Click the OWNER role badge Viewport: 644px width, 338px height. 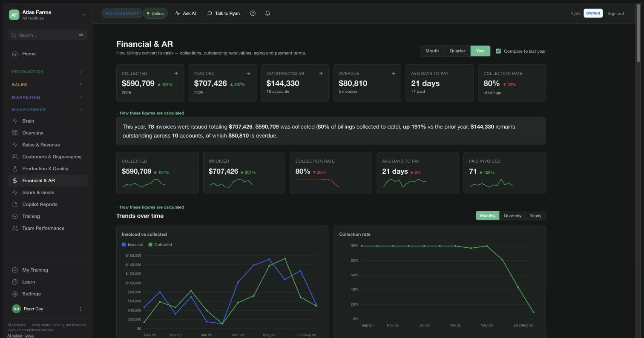[x=593, y=13]
